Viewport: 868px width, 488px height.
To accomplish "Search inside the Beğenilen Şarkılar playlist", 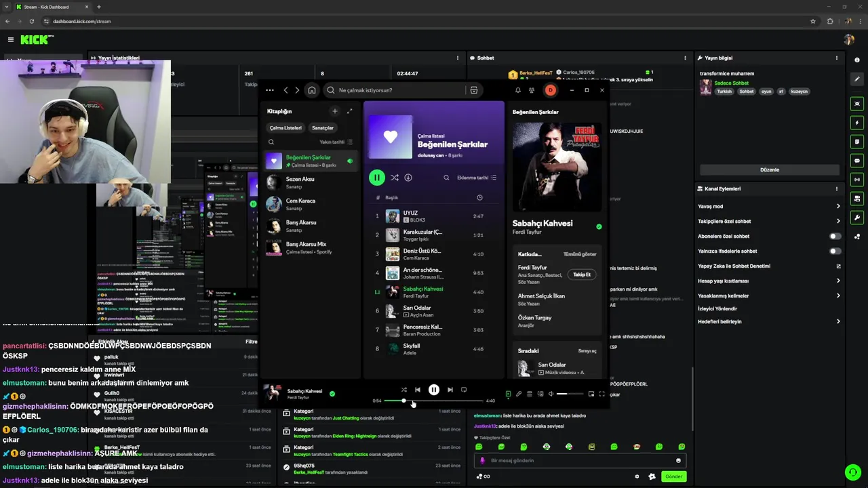I will pyautogui.click(x=446, y=178).
